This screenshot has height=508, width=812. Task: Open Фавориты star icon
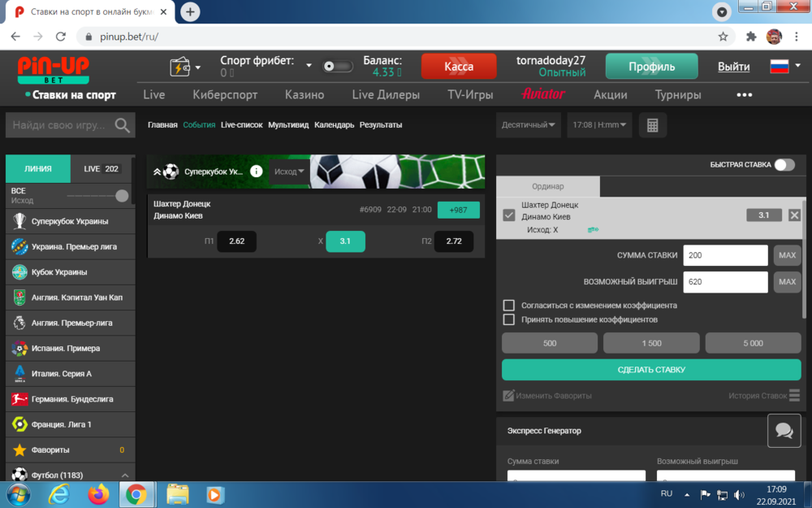point(19,450)
